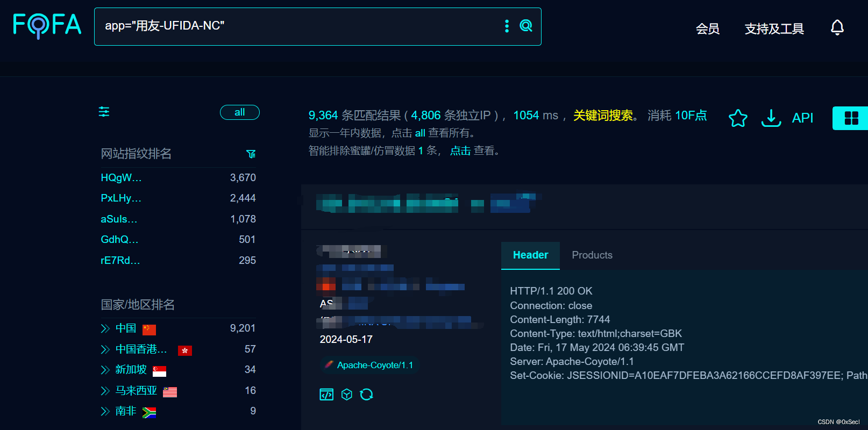Click the HTTP/1.1 200 OK line
868x430 pixels.
click(551, 291)
